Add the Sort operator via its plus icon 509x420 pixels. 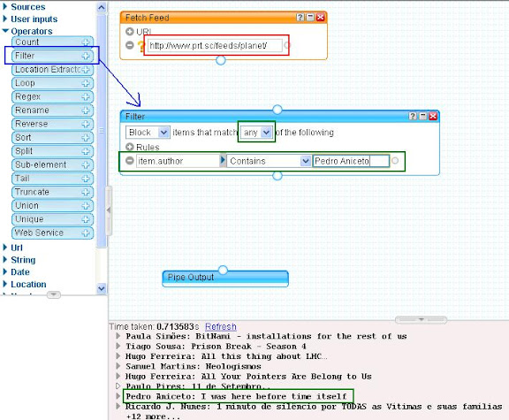86,138
